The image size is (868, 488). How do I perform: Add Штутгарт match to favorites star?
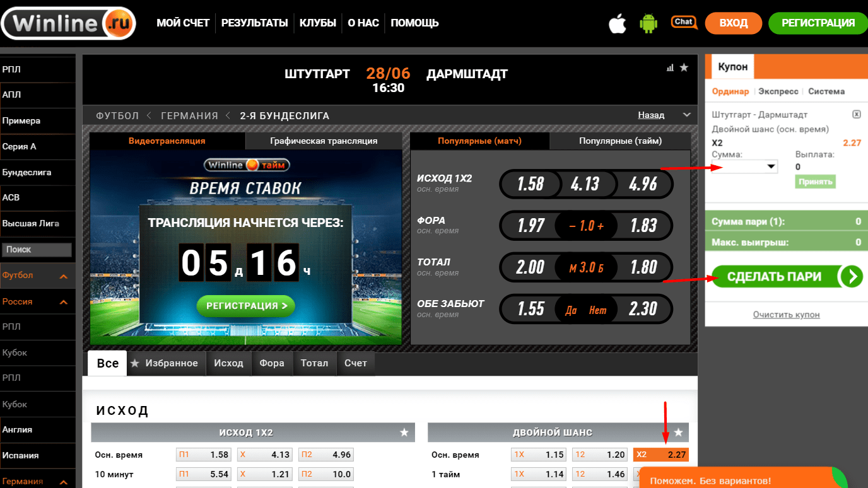click(684, 67)
